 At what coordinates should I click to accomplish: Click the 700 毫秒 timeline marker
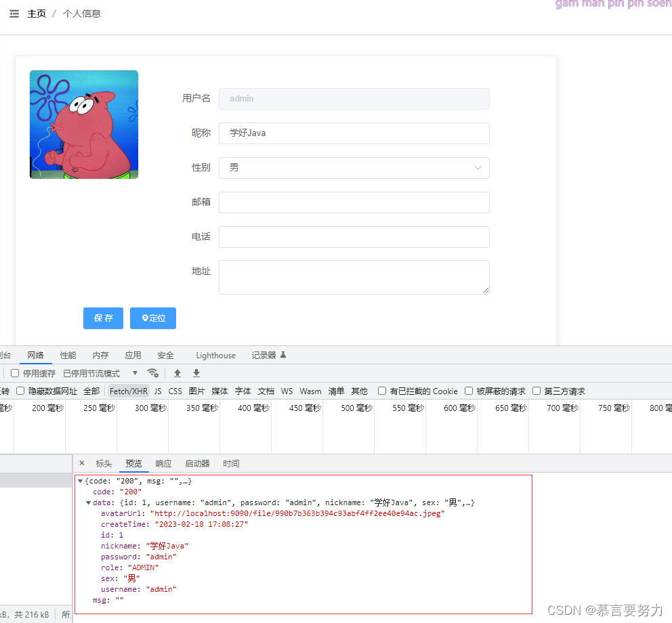(562, 408)
